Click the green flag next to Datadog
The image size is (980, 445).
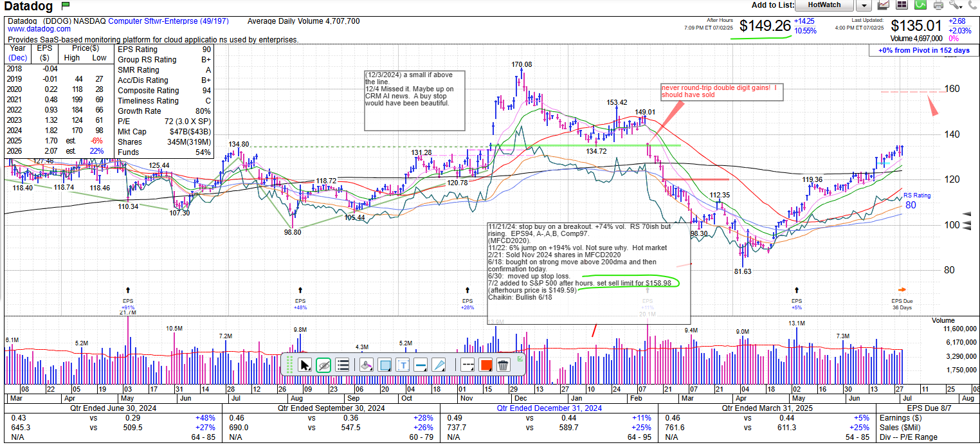pyautogui.click(x=66, y=5)
